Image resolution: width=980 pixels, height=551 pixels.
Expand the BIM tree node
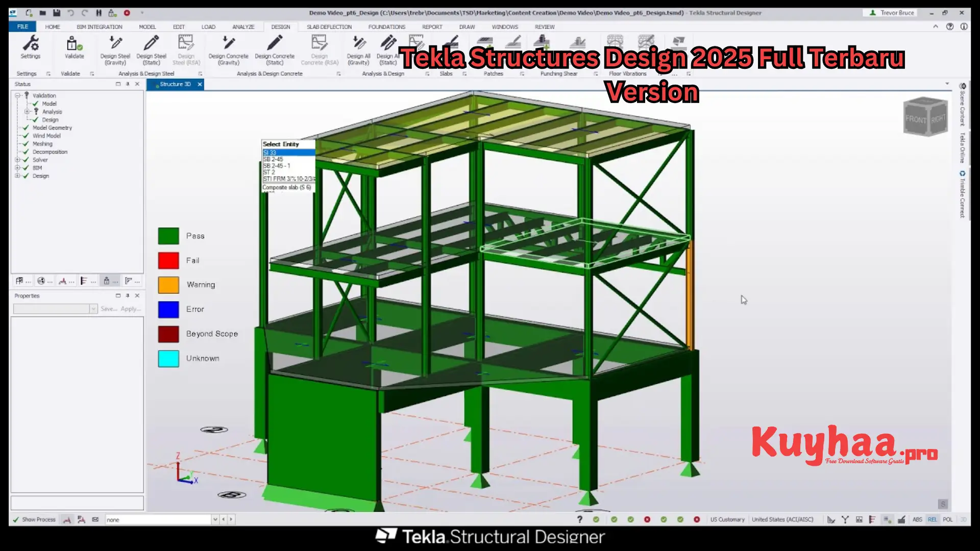pyautogui.click(x=18, y=167)
